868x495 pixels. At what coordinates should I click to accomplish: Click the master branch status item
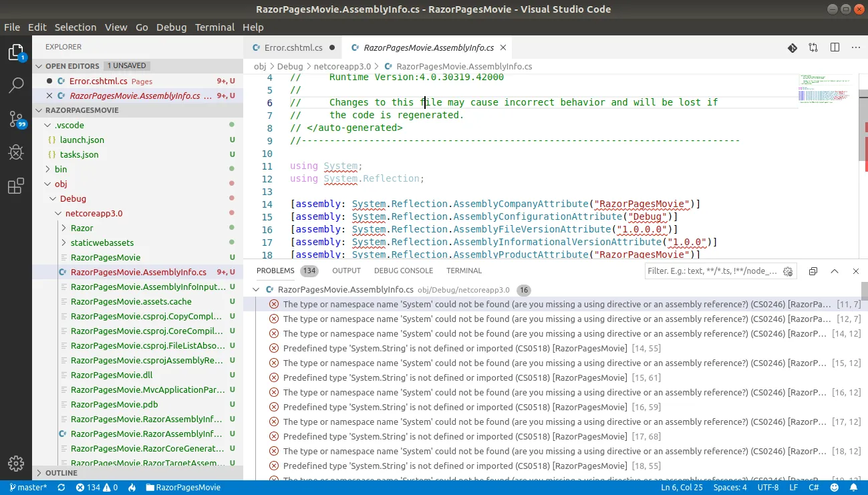pyautogui.click(x=28, y=488)
